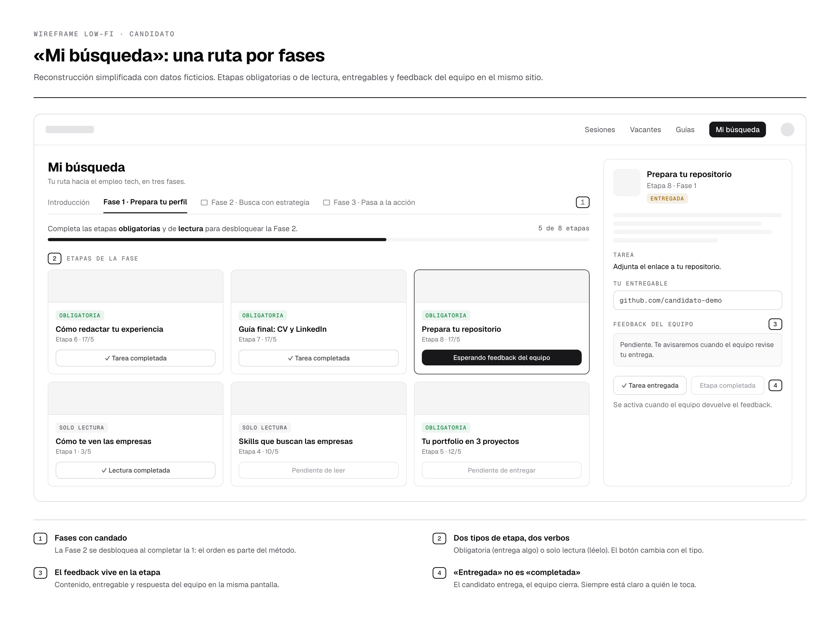Click Esperando feedback del equipo button
This screenshot has width=840, height=621.
pos(501,358)
